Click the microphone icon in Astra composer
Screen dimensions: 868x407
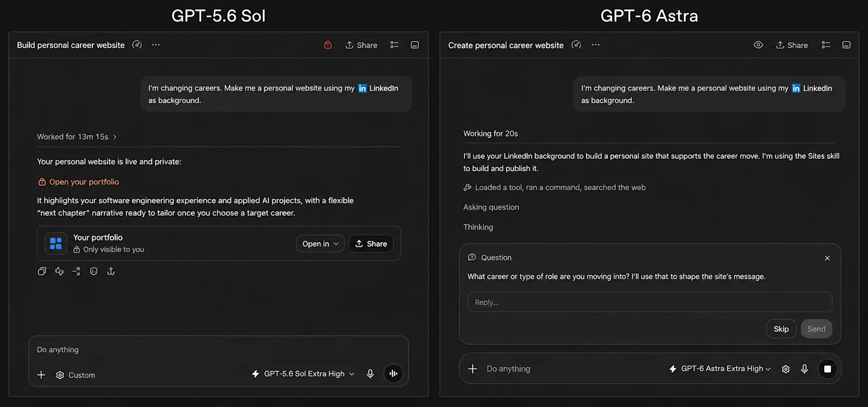(x=805, y=369)
